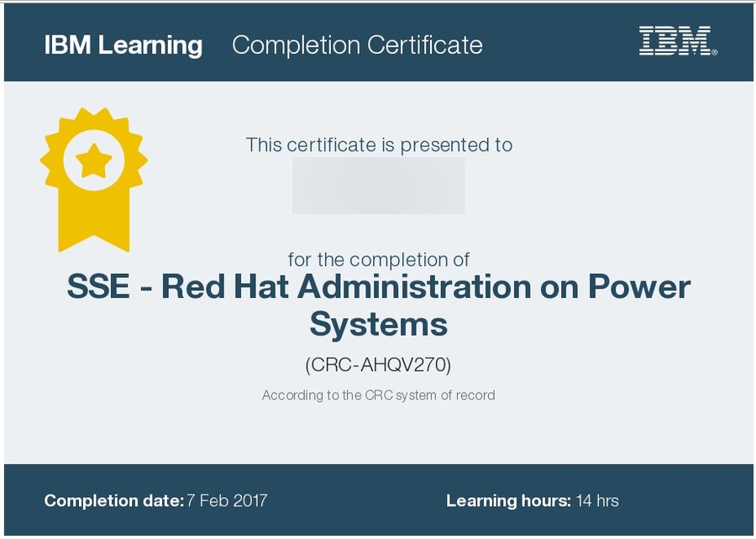Screen dimensions: 756x539
Task: Click the gold award ribbon badge
Action: coord(93,179)
